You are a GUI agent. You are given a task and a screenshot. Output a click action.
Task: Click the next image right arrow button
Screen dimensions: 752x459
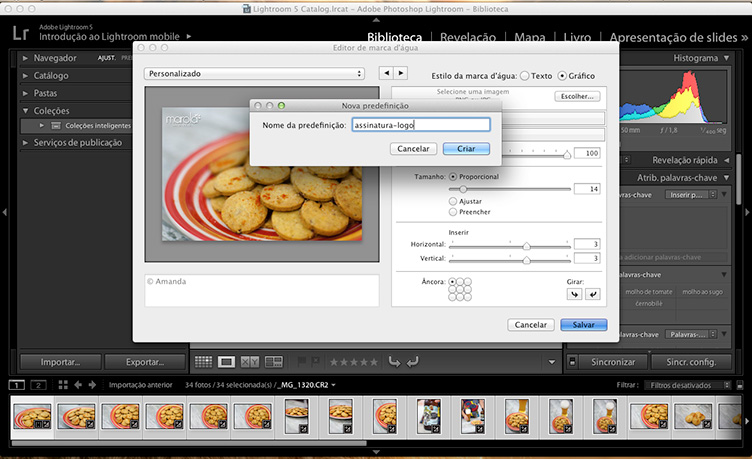pos(401,73)
